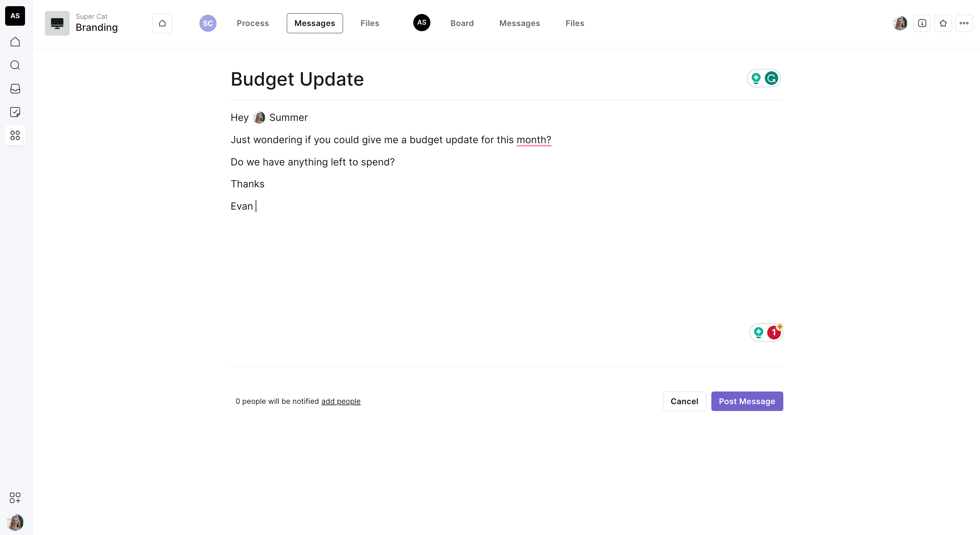Cancel the message draft
The height and width of the screenshot is (535, 980).
click(684, 401)
